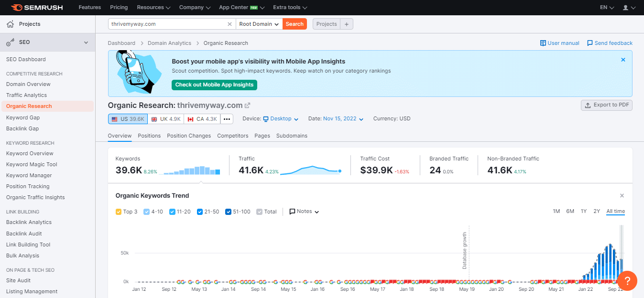Open the Root Domain dropdown
This screenshot has width=644, height=298.
click(259, 24)
